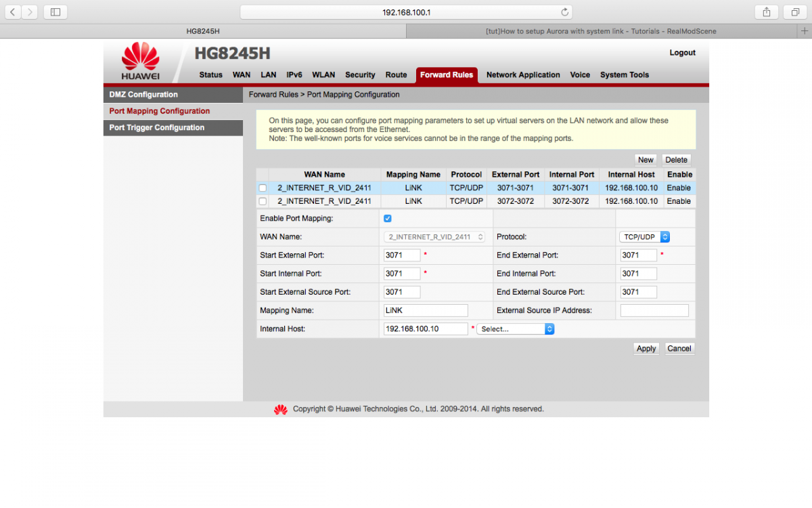Open the Safari share icon

coord(767,12)
